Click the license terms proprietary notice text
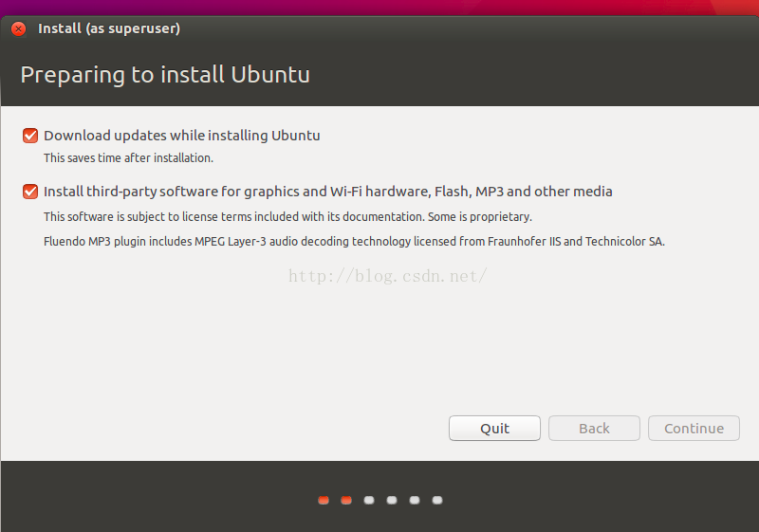The height and width of the screenshot is (532, 759). (x=287, y=216)
